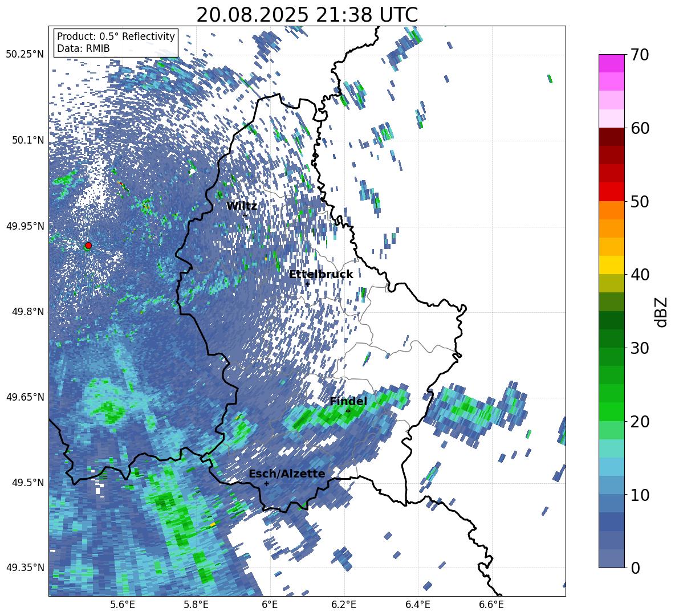Click the chart title 20.08.2025 21:38 UTC
This screenshot has width=675, height=616.
tap(307, 15)
